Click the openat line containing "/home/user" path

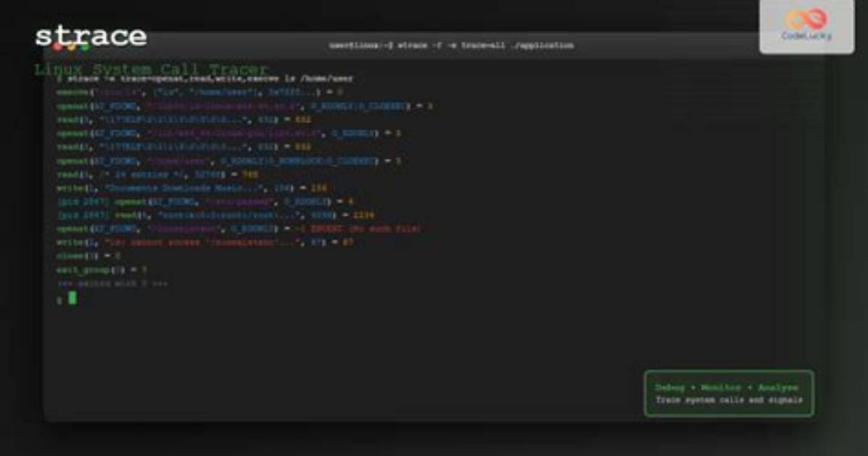229,160
